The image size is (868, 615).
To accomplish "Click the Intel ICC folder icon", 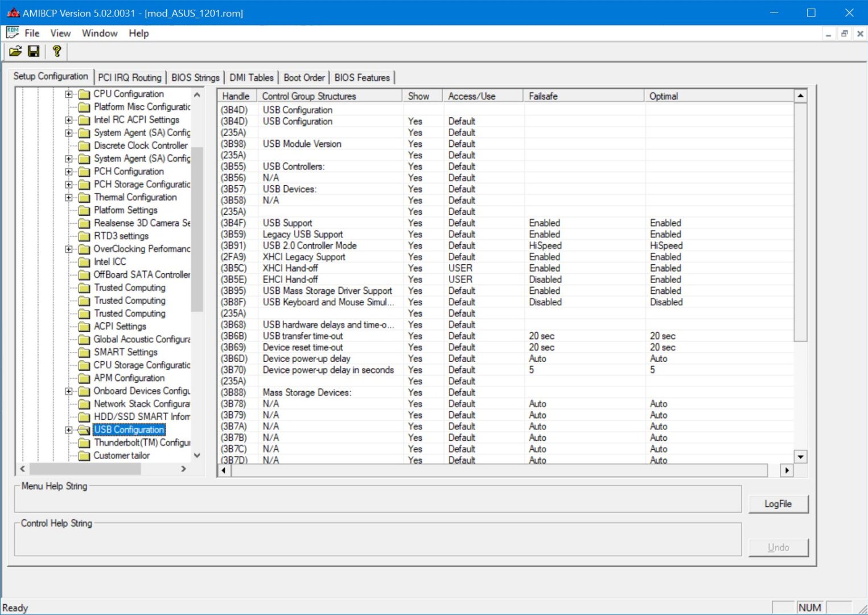I will [84, 262].
